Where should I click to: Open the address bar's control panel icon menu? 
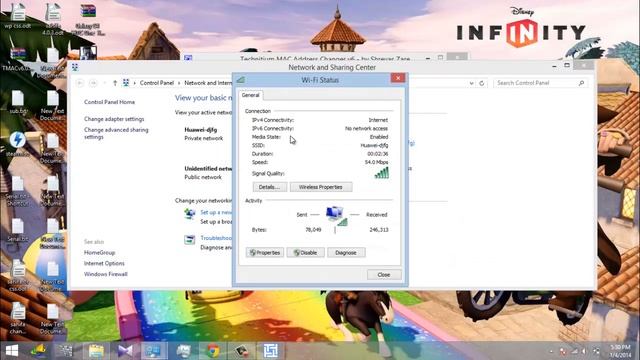(126, 83)
